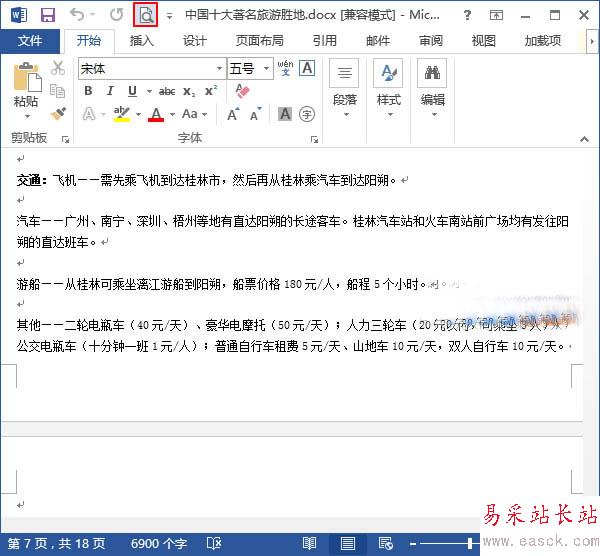Image resolution: width=600 pixels, height=556 pixels.
Task: Expand the underline style dropdown arrow
Action: (149, 91)
